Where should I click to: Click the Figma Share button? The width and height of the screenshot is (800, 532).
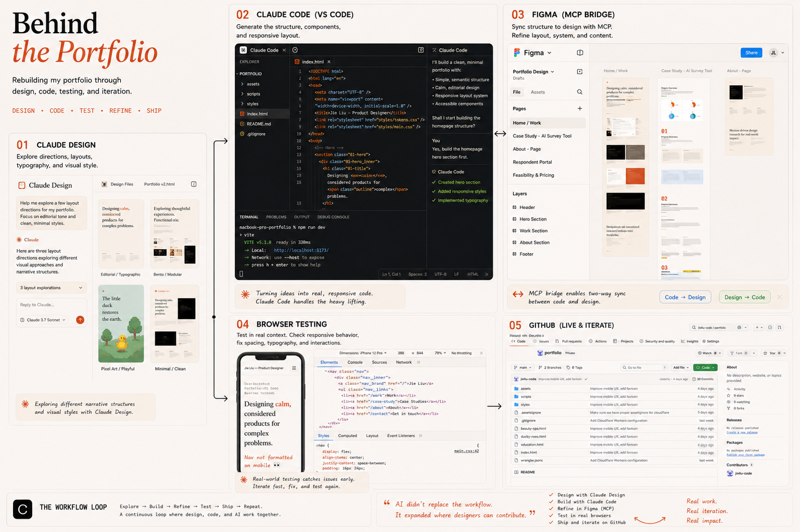(751, 53)
